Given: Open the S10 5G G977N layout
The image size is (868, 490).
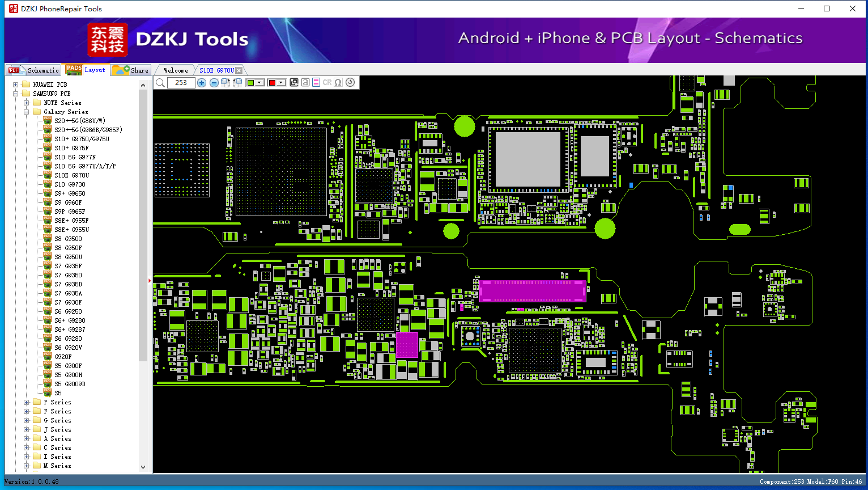Looking at the screenshot, I should pyautogui.click(x=75, y=157).
